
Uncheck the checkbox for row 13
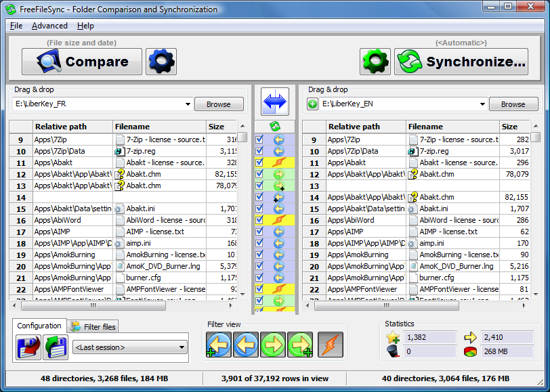pos(259,186)
